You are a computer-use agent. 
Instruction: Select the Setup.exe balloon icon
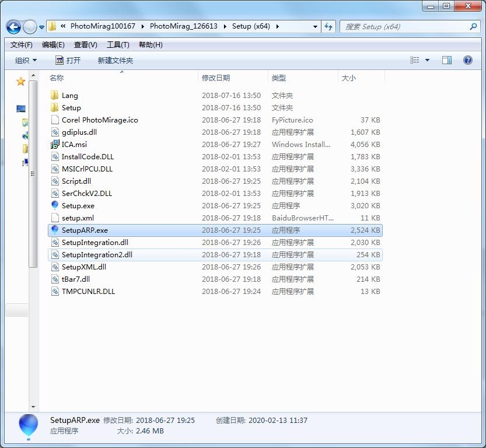[55, 205]
